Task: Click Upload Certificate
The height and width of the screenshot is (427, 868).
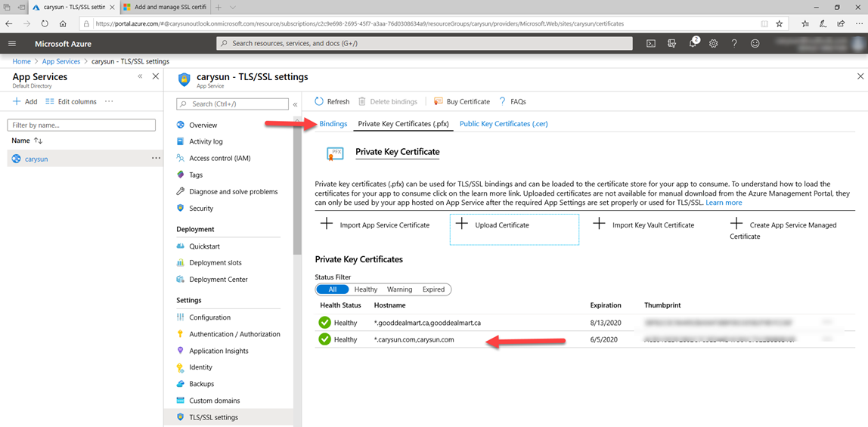Action: tap(514, 229)
